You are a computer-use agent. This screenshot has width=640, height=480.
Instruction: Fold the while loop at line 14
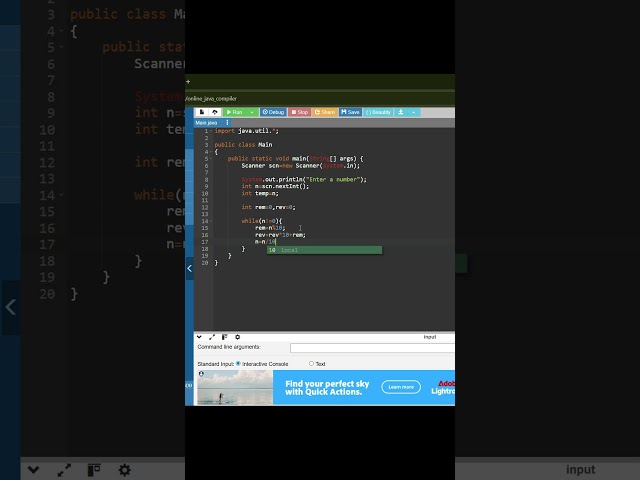[211, 221]
